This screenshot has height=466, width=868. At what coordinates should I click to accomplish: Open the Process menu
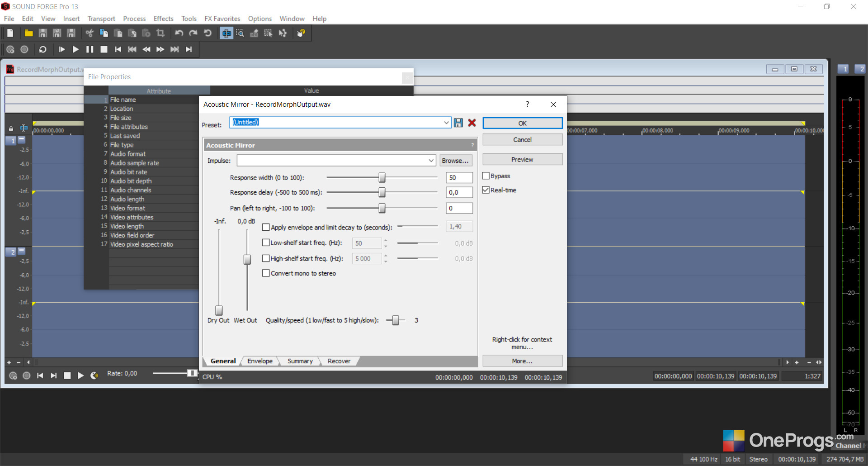[x=134, y=19]
